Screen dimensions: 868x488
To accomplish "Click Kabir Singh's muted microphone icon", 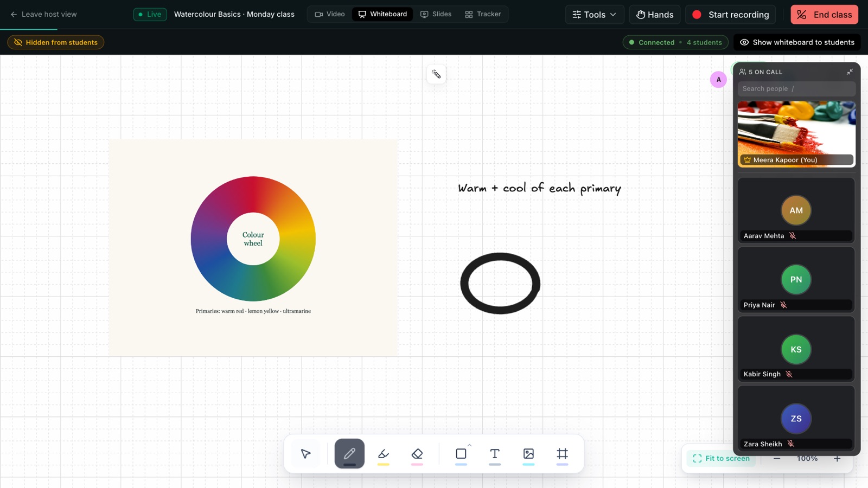I will click(789, 374).
